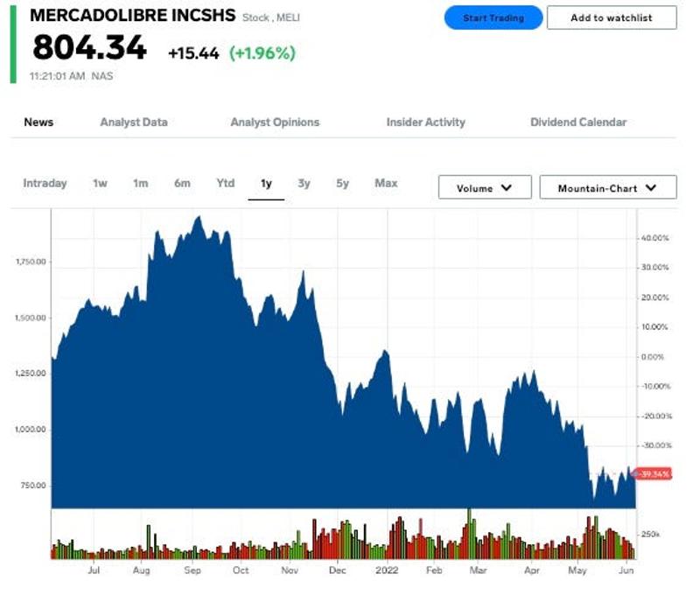Screen dimensions: 700x595
Task: Click the 750.00 price axis label
Action: click(33, 486)
